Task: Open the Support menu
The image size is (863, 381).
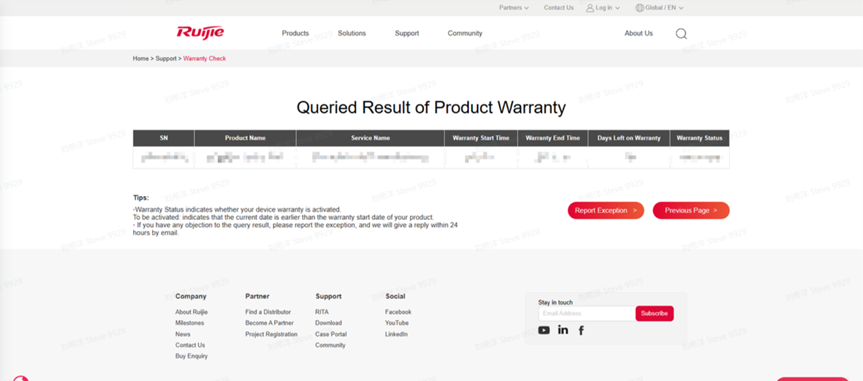Action: (407, 33)
